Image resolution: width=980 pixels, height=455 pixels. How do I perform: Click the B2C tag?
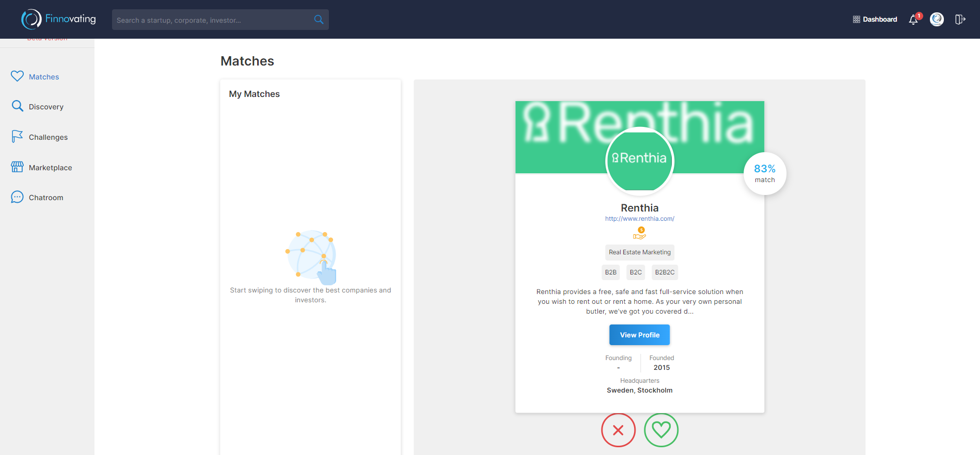[x=636, y=272]
